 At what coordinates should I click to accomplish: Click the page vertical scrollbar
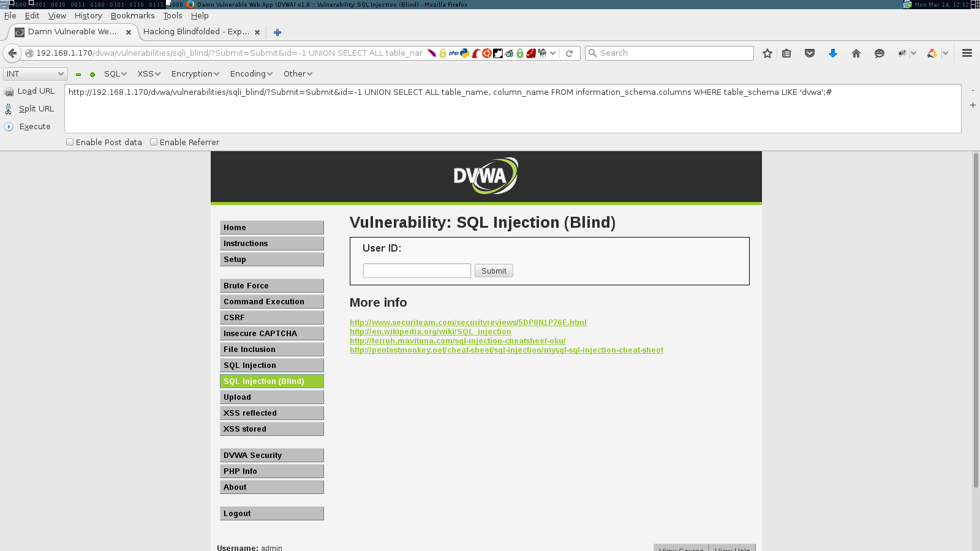point(976,320)
